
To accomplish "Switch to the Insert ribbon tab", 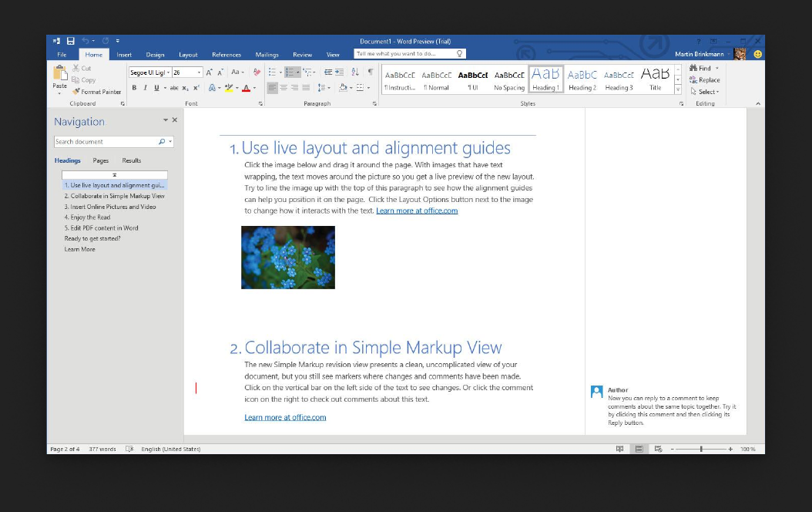I will [x=124, y=55].
